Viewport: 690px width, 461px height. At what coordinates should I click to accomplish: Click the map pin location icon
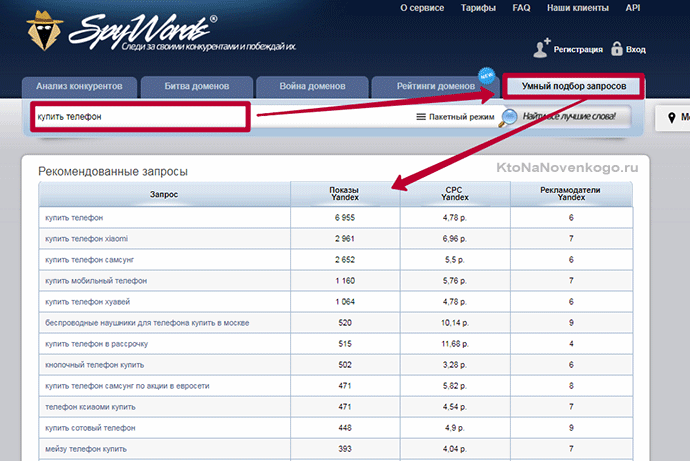click(672, 117)
